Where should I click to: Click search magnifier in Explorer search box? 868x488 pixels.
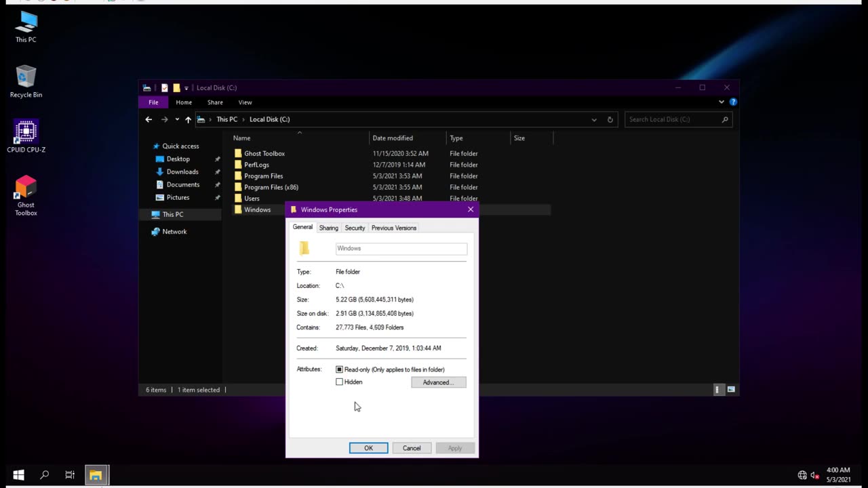click(x=725, y=119)
